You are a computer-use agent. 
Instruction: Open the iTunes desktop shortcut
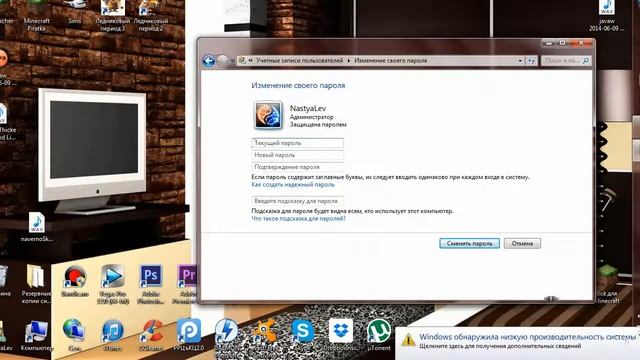113,336
